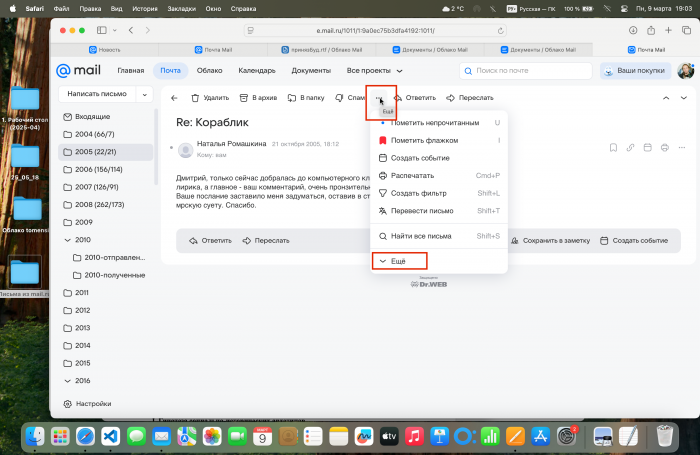The width and height of the screenshot is (700, 455).
Task: Click the link icon in the email header
Action: [x=630, y=147]
